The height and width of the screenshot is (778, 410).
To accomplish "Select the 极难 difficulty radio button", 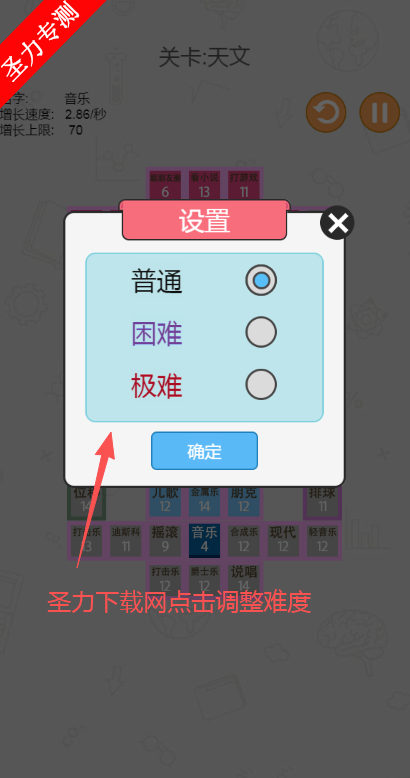I will (x=261, y=384).
